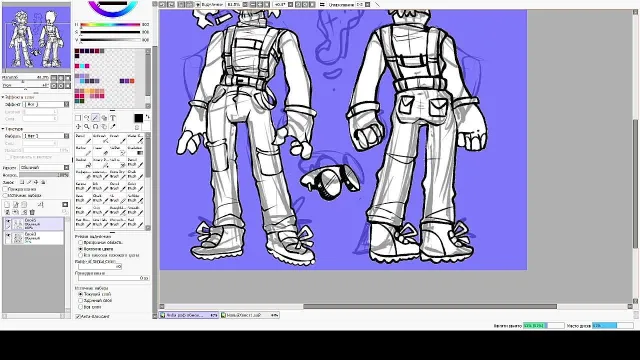Screen dimensions: 640x360
Task: Select the Rotate view tool
Action: tap(96, 127)
